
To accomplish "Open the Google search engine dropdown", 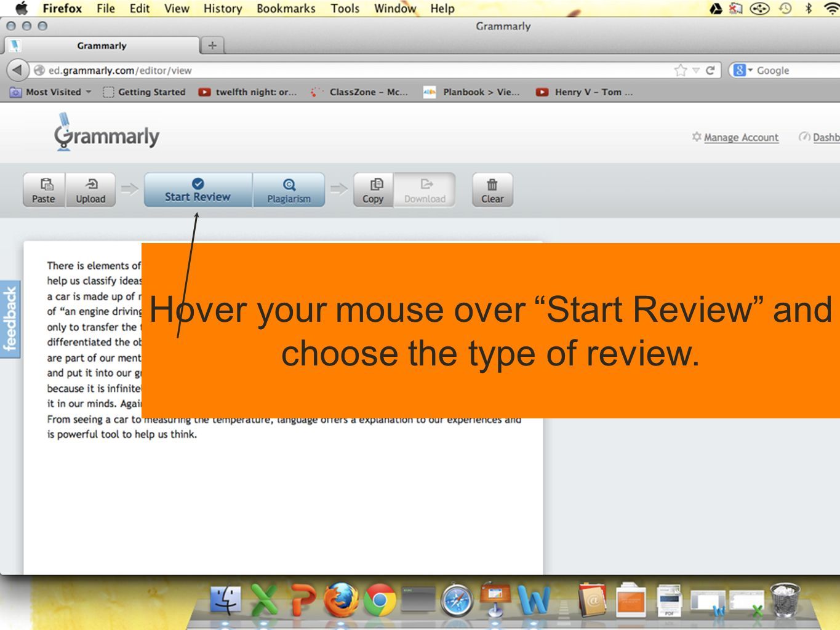I will pos(743,70).
